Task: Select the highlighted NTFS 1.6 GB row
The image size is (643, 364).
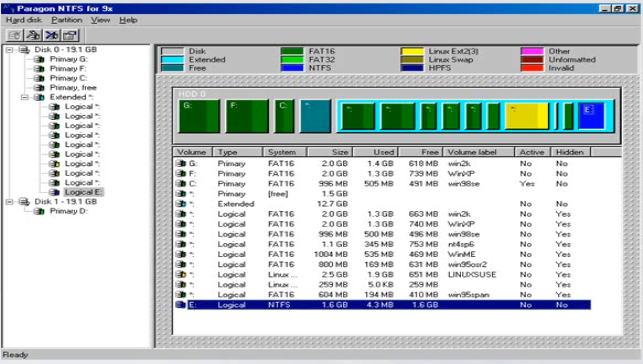Action: 382,305
